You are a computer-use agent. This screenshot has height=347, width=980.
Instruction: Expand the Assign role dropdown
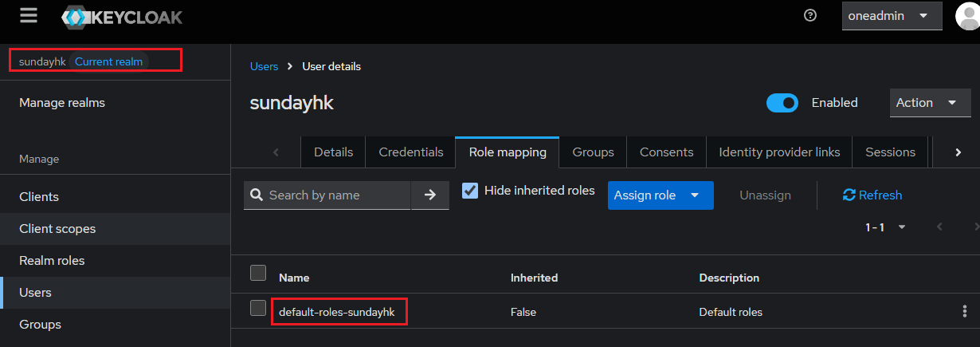point(661,195)
